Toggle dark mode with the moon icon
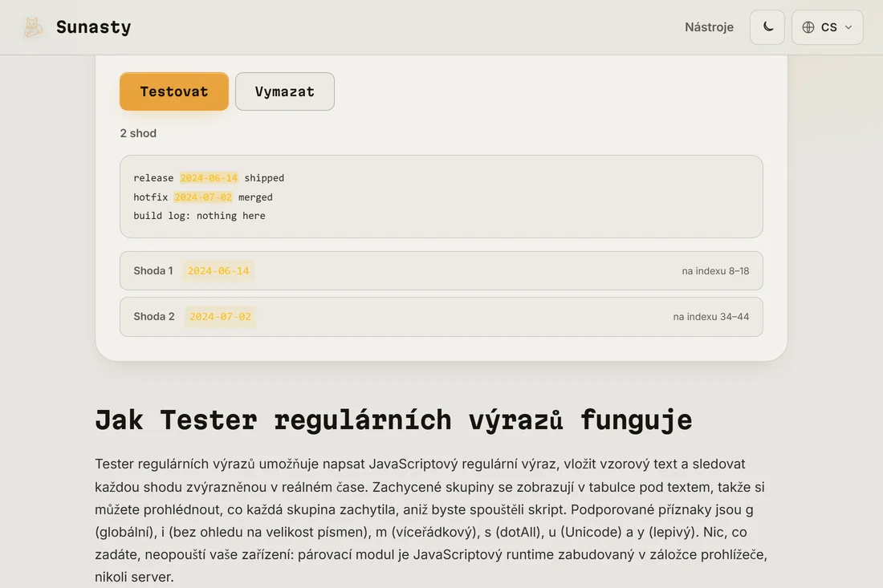The height and width of the screenshot is (588, 883). coord(767,27)
